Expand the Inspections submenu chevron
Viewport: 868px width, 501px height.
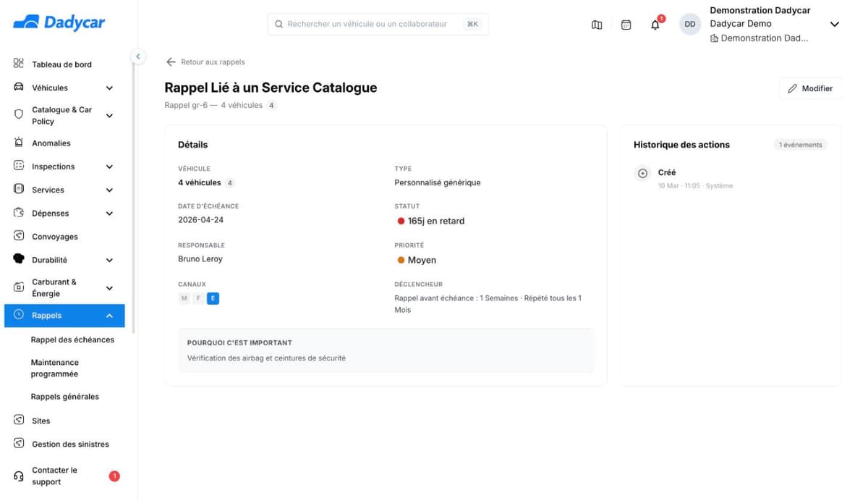[x=109, y=167]
